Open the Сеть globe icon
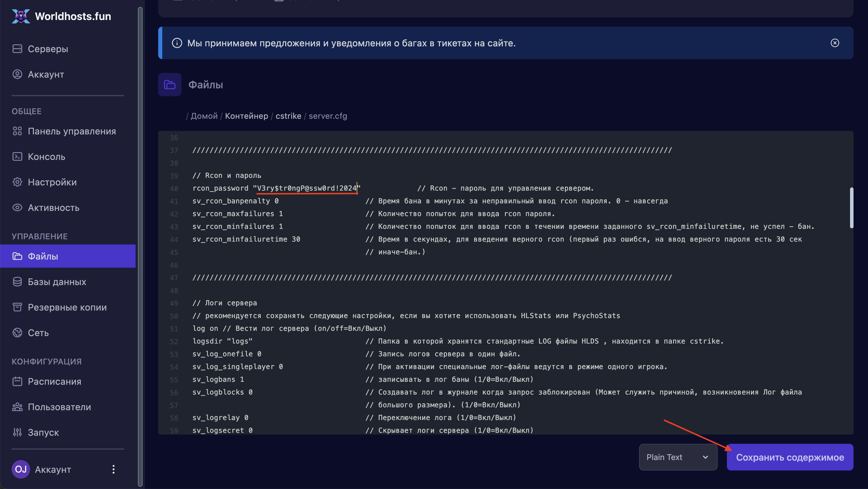This screenshot has width=868, height=489. tap(17, 333)
